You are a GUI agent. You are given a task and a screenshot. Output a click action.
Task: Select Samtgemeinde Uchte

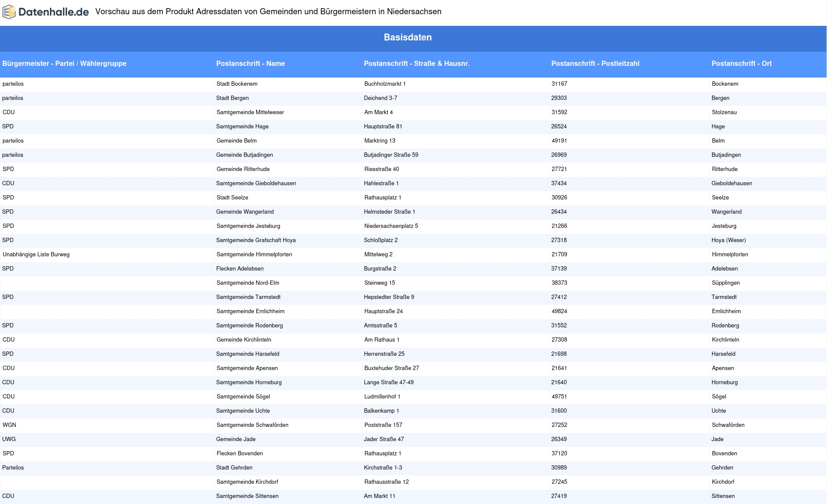243,411
